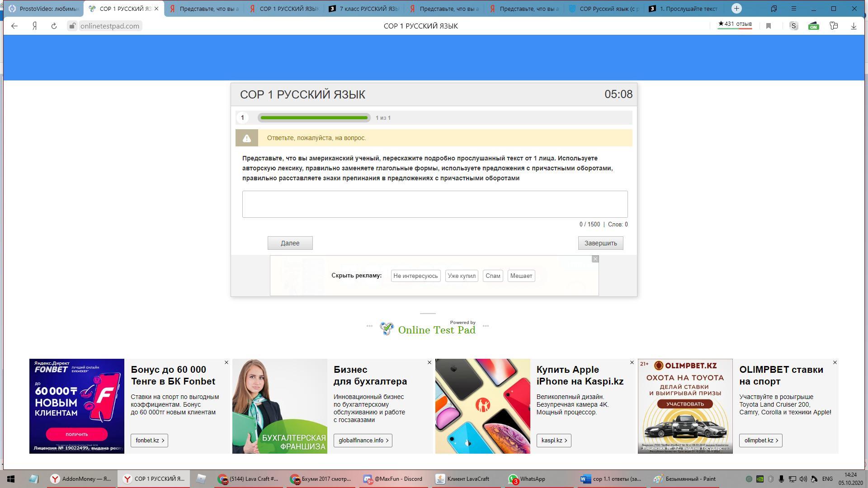Screen dimensions: 868x488
Task: Click the Далее button
Action: [x=290, y=243]
